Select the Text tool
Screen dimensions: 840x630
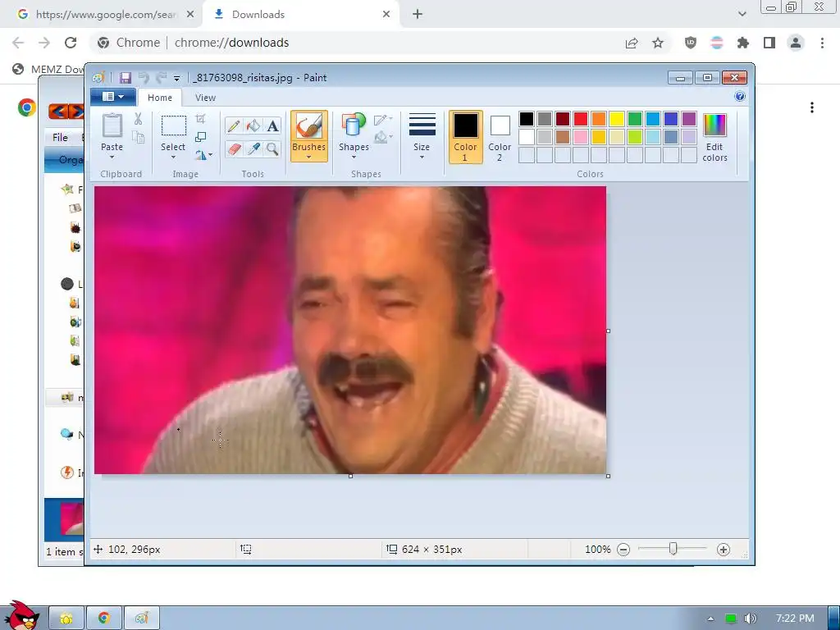pos(272,126)
